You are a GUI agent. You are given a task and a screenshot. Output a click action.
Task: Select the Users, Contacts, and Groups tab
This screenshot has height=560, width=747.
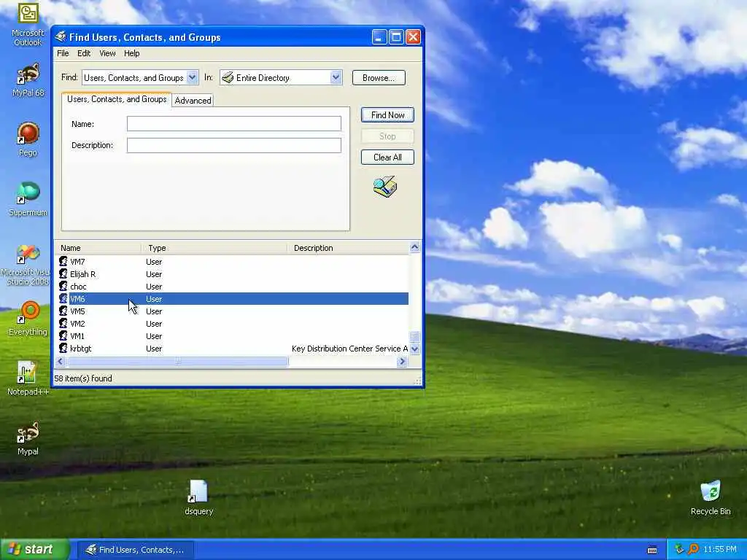click(117, 99)
